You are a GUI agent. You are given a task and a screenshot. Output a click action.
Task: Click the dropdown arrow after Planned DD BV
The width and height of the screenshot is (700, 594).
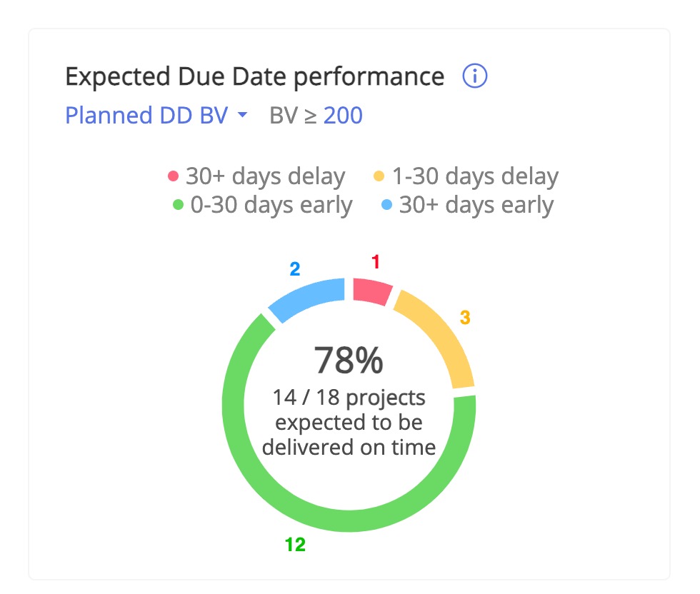pos(242,115)
